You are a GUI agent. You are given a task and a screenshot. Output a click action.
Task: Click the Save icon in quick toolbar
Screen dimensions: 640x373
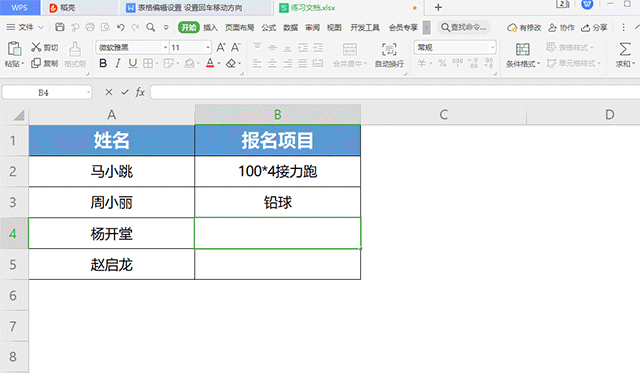pos(60,27)
